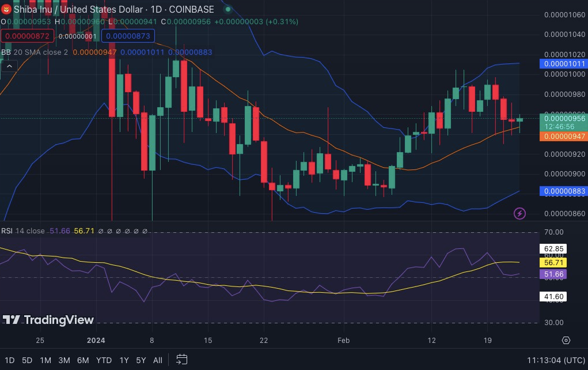The width and height of the screenshot is (588, 370).
Task: Open timezone menu at 11:13:04 (UTC)
Action: (556, 360)
